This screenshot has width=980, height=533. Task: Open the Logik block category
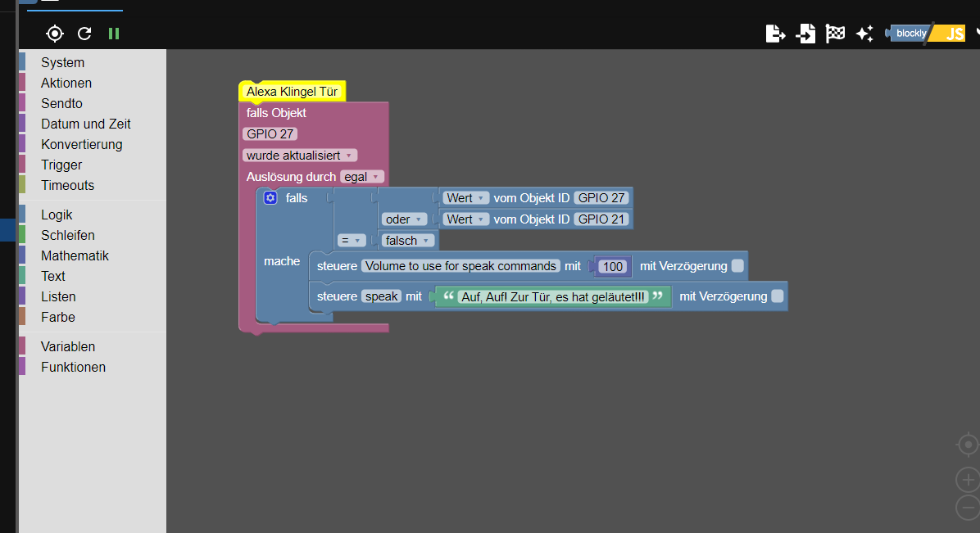click(93, 215)
